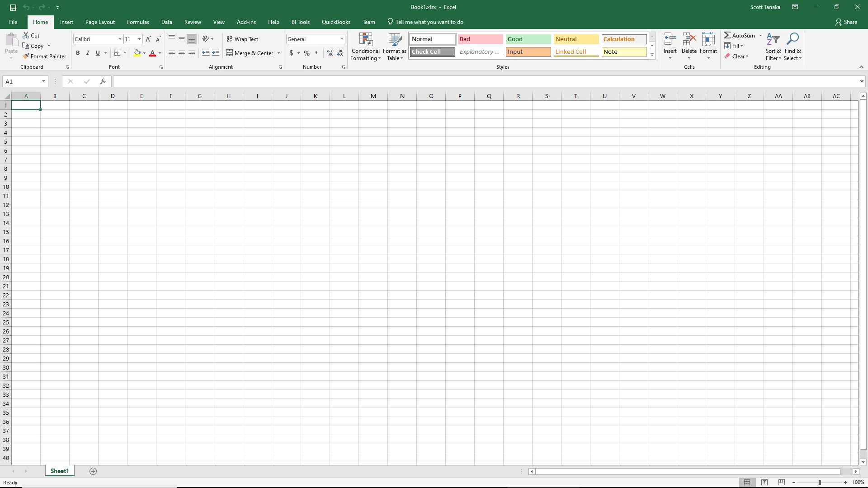Open Conditional Formatting menu
This screenshot has width=868, height=488.
pyautogui.click(x=365, y=47)
